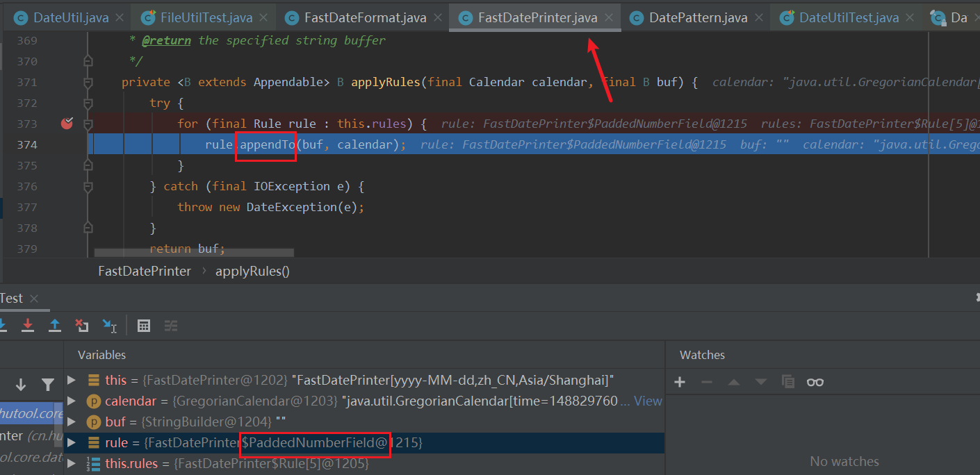980x475 pixels.
Task: Select the 'this.rules' variable row
Action: (364, 463)
